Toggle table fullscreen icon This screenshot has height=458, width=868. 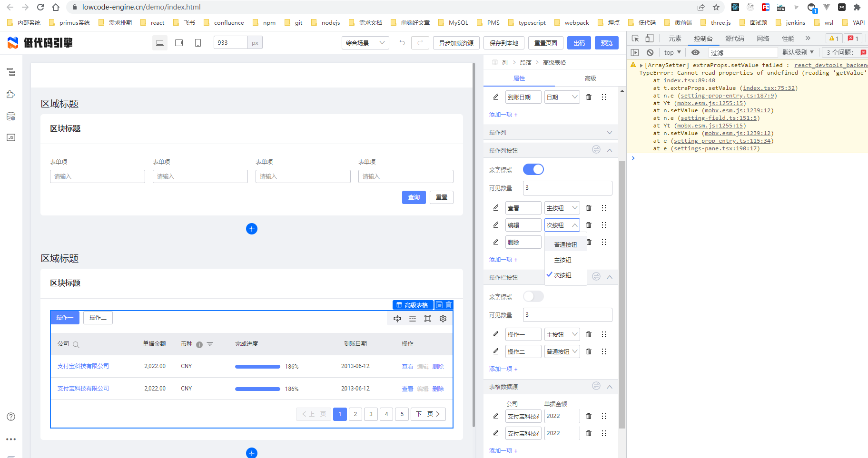(428, 319)
